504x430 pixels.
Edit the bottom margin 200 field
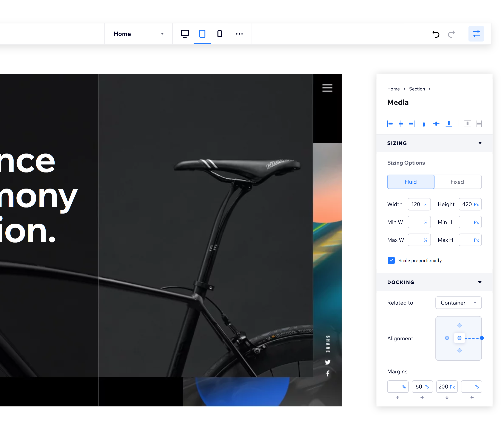click(447, 387)
